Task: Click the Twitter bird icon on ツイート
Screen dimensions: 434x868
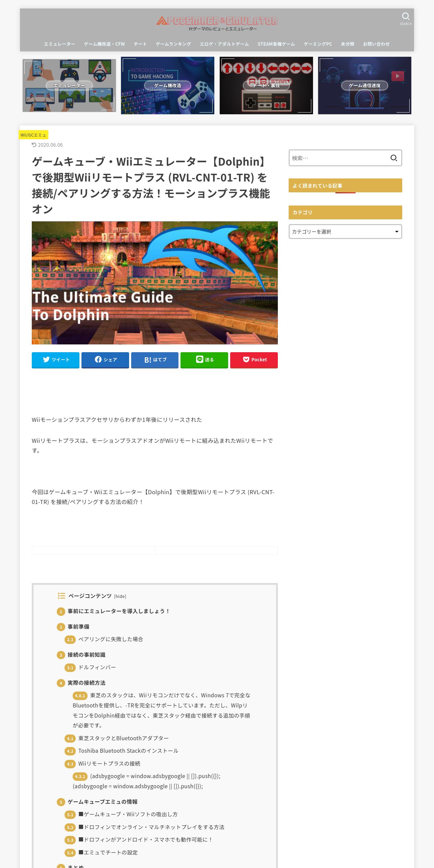Action: point(46,359)
